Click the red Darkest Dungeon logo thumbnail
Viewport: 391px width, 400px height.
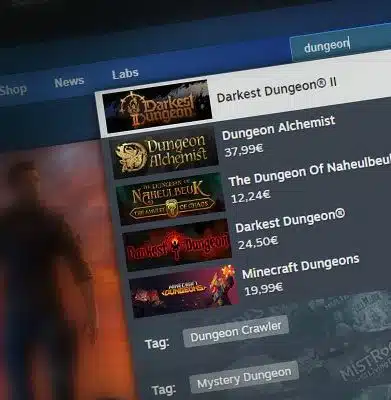(177, 246)
